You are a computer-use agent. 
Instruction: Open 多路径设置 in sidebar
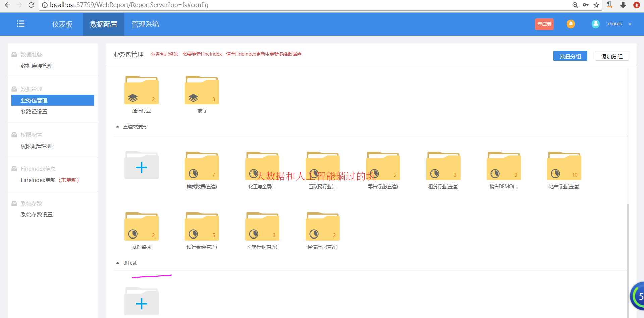tap(34, 112)
